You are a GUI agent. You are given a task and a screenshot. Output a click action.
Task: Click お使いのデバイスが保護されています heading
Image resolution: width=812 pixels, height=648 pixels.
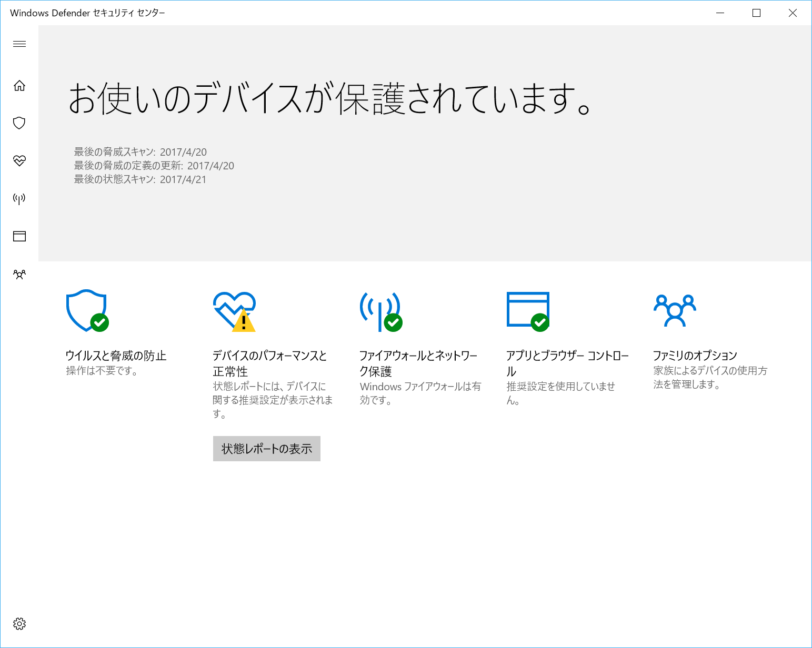point(329,99)
